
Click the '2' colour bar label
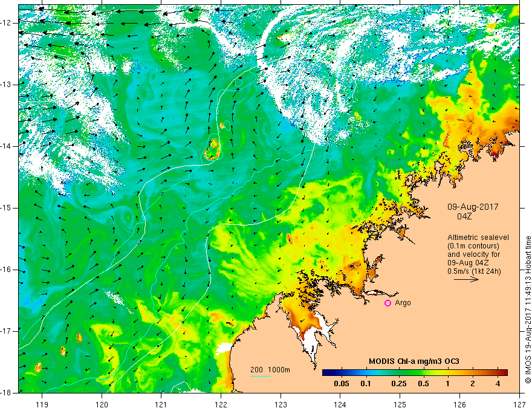(473, 384)
